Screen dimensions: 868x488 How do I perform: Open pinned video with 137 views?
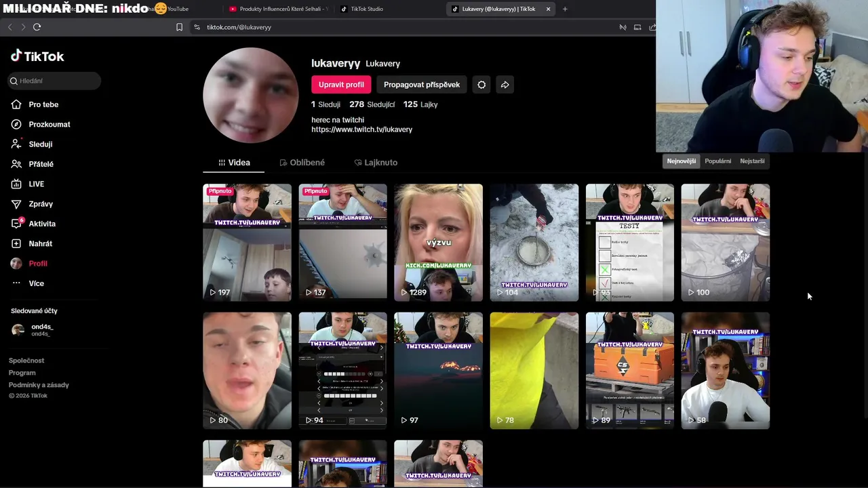[342, 242]
